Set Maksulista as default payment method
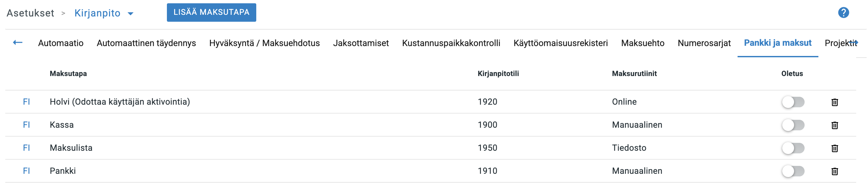 pos(793,148)
